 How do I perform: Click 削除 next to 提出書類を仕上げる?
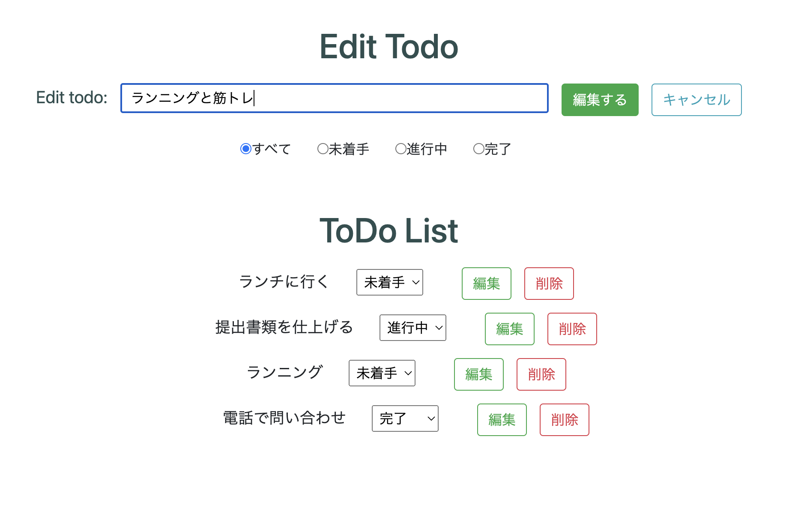click(572, 329)
